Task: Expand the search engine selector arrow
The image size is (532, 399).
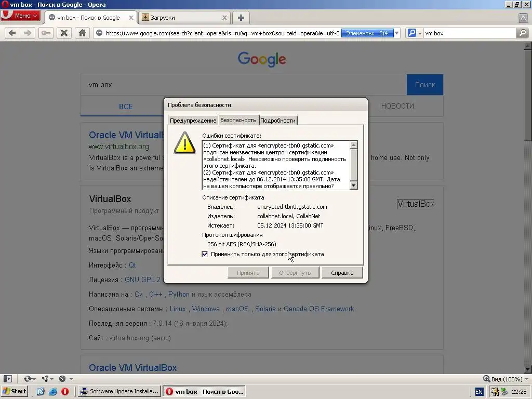Action: click(x=420, y=33)
